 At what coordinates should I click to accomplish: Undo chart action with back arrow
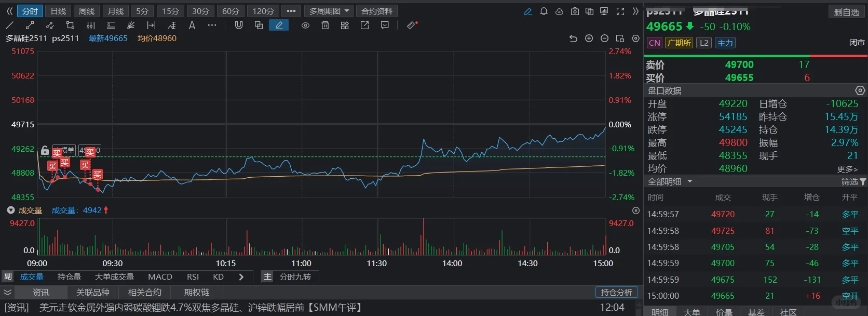pos(573,38)
